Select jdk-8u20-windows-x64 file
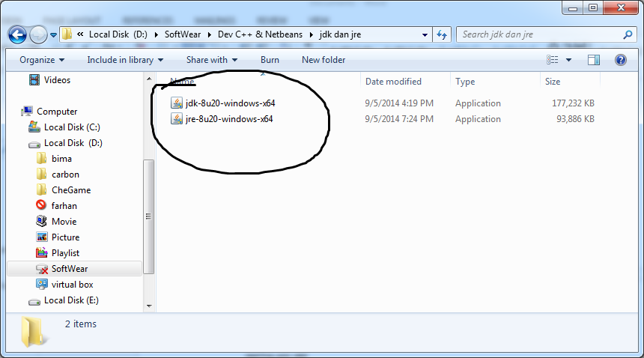This screenshot has height=358, width=644. 230,103
